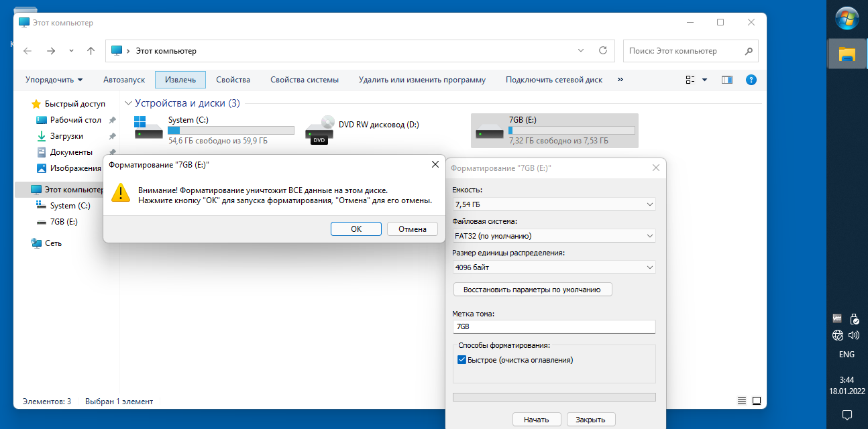Open recent locations dropdown arrow
This screenshot has width=868, height=429.
(x=71, y=50)
